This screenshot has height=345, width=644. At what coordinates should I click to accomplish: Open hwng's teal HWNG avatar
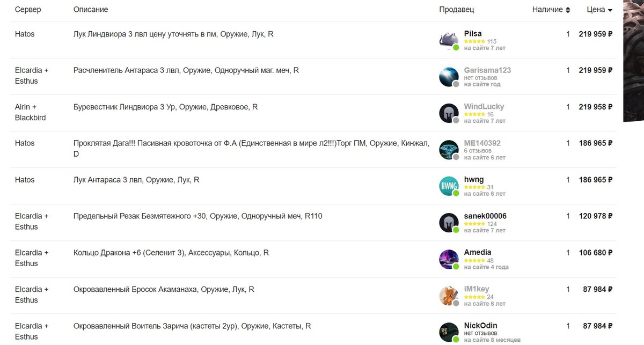pyautogui.click(x=449, y=186)
